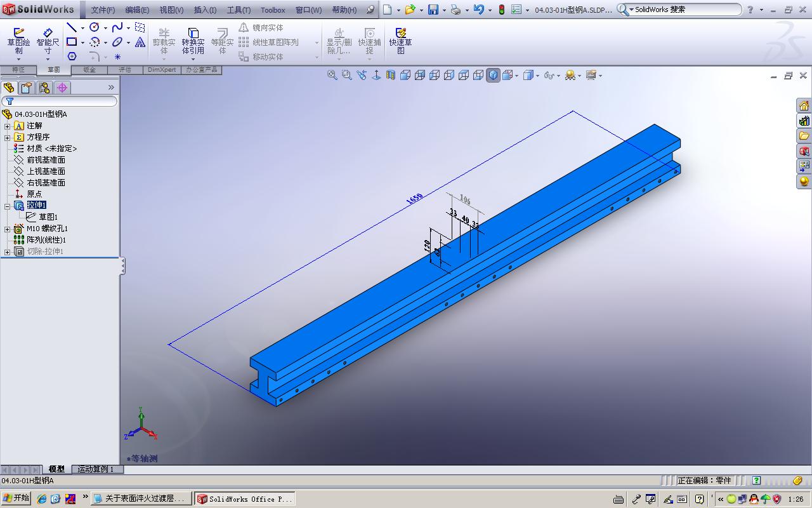Viewport: 812px width, 508px height.
Task: Select the Line sketch tool
Action: 72,28
